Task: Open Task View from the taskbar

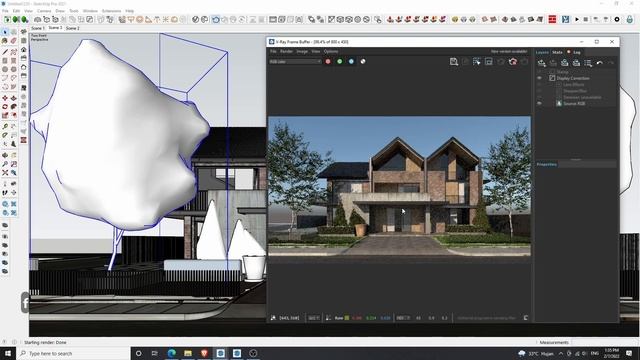Action: [x=155, y=353]
